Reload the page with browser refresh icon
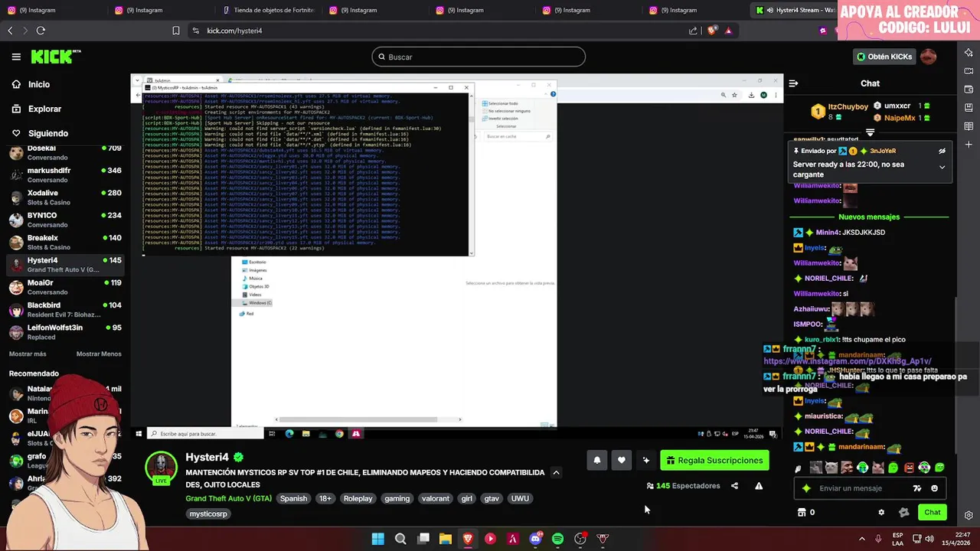 pyautogui.click(x=41, y=31)
